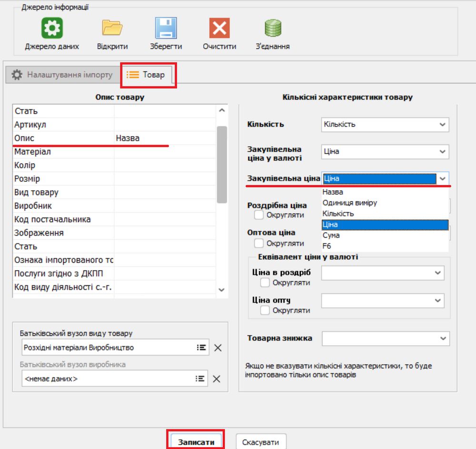Click the red Clear X icon
Image resolution: width=476 pixels, height=449 pixels.
[x=219, y=28]
